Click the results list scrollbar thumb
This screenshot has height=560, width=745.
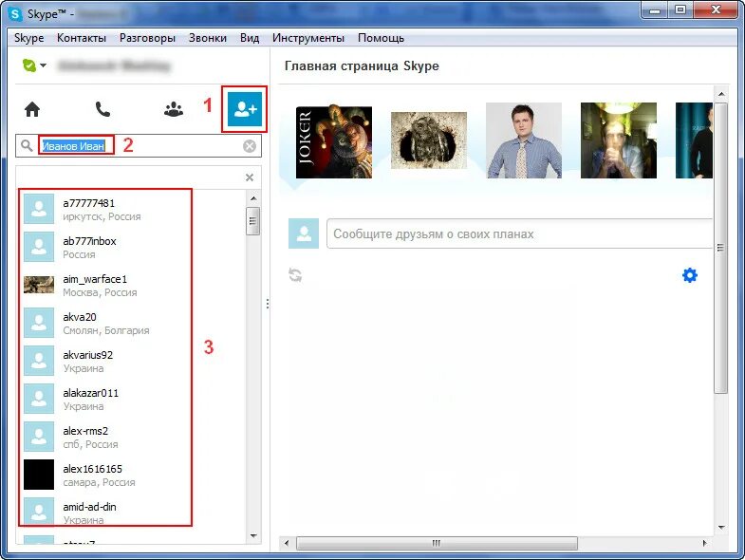[x=252, y=221]
